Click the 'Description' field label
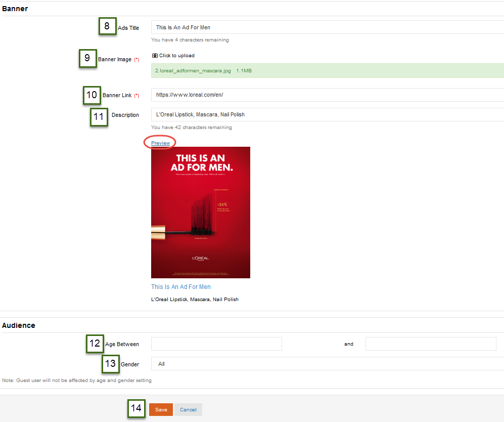The height and width of the screenshot is (422, 504). (125, 115)
